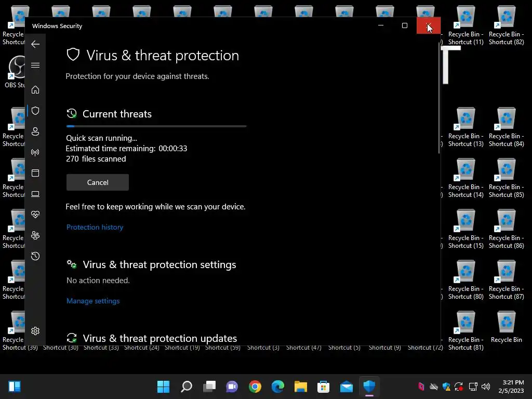Open Mail app from taskbar
Screen dimensions: 532x399
(347, 387)
